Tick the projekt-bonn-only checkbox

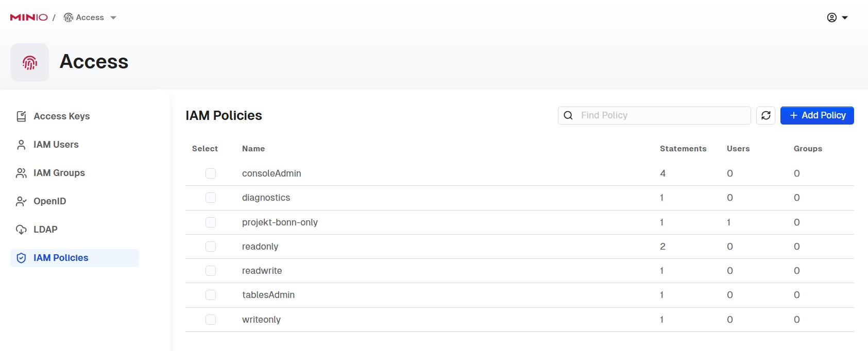tap(211, 222)
